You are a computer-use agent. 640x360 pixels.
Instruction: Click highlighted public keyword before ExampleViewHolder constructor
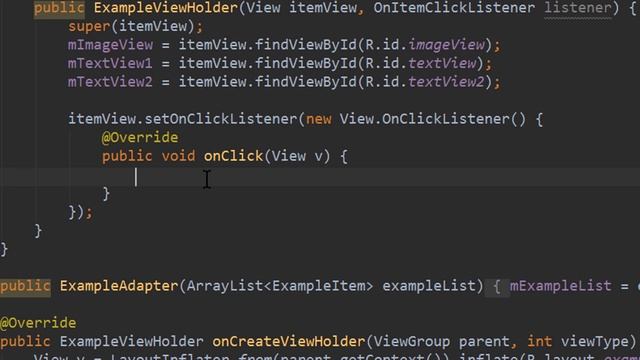(59, 8)
